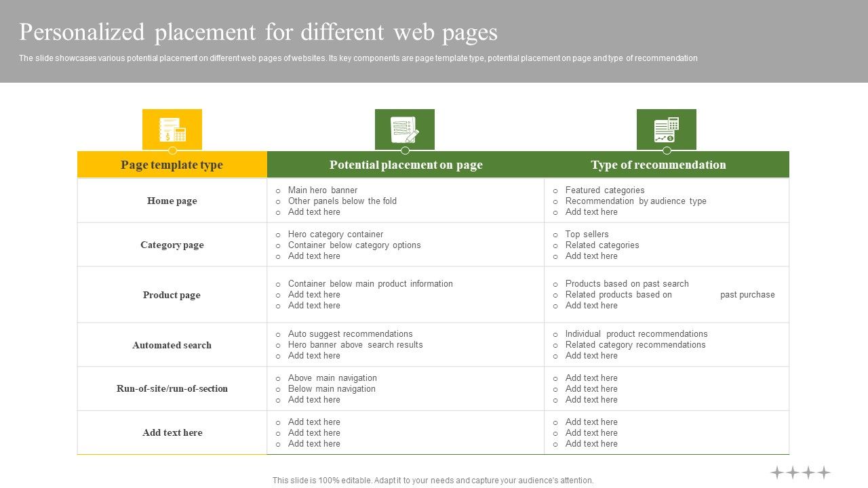868x488 pixels.
Task: Click the four sparkle stars decoration icon
Action: point(800,472)
